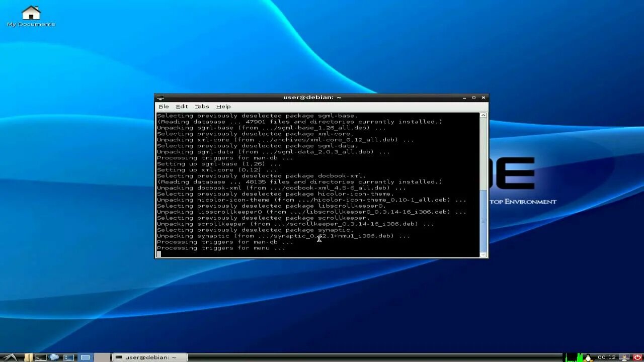The image size is (644, 362).
Task: Open the web browser panel launcher
Action: 54,357
